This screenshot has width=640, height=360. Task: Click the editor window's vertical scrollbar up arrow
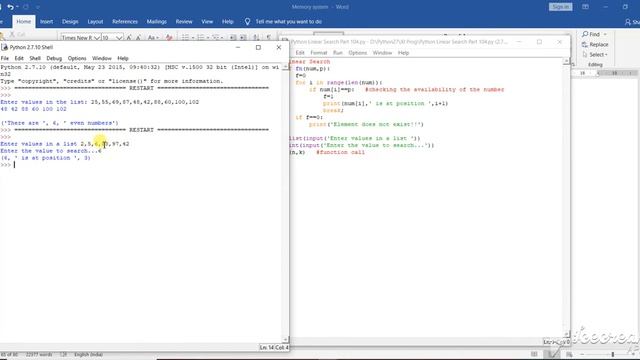566,61
